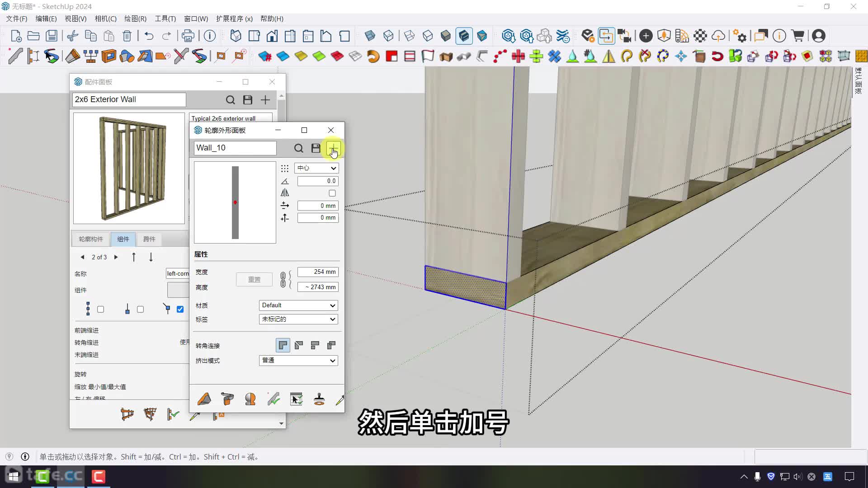The height and width of the screenshot is (488, 868).
Task: Click the 默认面板 tray tab on right edge
Action: click(x=859, y=81)
